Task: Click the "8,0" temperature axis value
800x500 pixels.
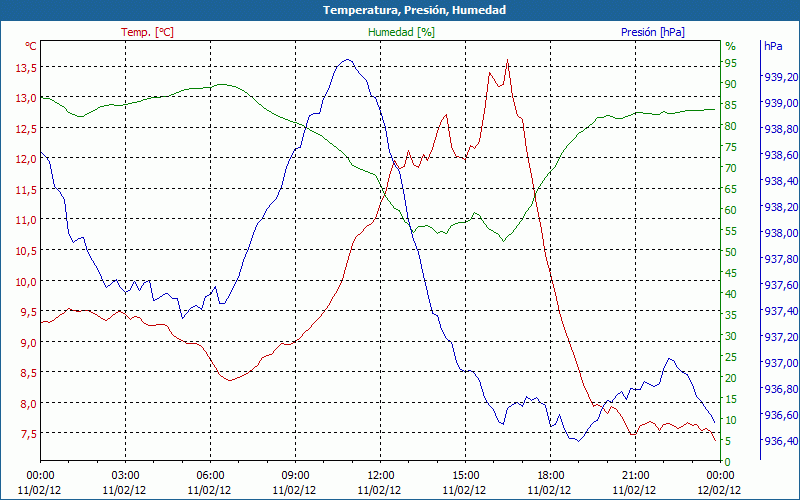Action: [x=28, y=404]
